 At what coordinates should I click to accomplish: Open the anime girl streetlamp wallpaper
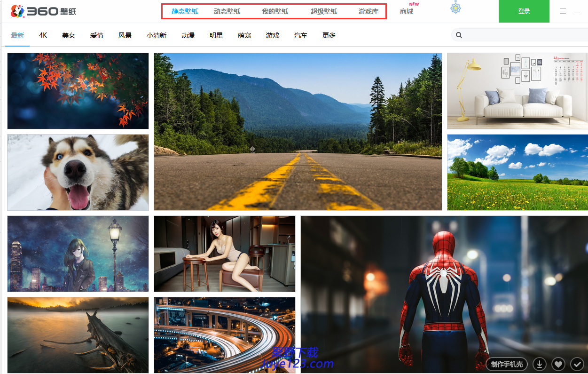click(78, 254)
